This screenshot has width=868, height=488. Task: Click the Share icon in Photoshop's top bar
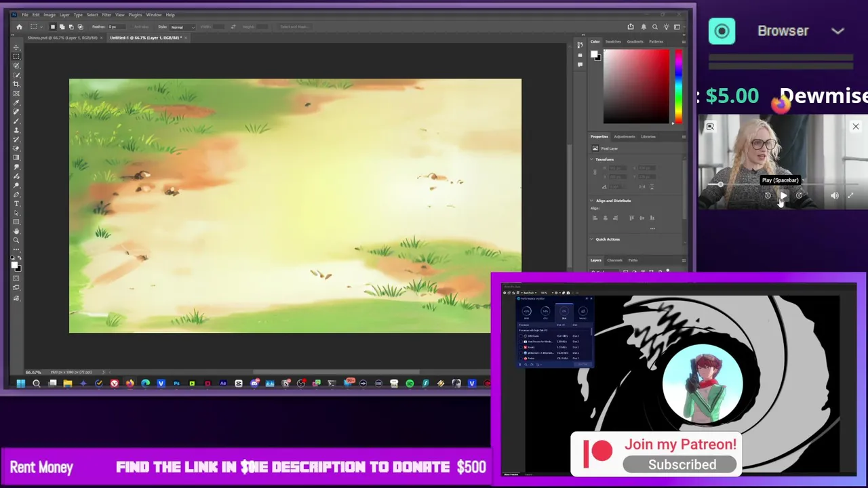pyautogui.click(x=631, y=26)
